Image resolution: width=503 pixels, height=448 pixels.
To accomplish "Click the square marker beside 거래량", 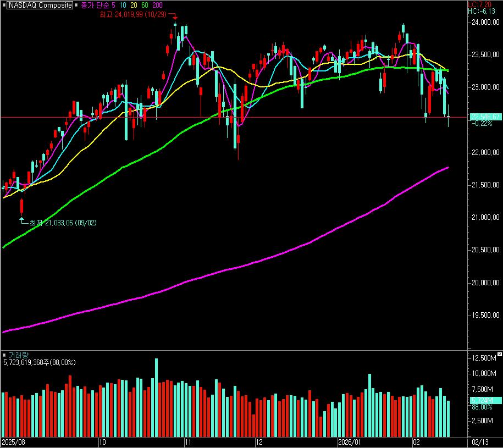I will [4, 355].
